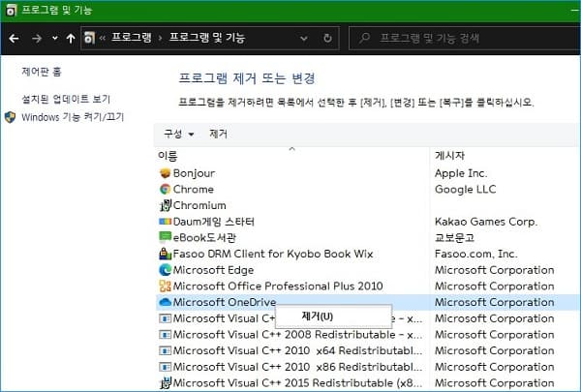Select Microsoft Visual C++ 2015 Redistributable text
The image size is (581, 392).
point(297,382)
